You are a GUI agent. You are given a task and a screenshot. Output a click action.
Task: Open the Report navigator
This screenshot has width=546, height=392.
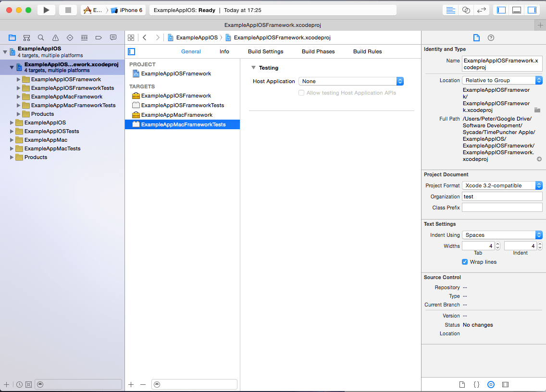(113, 37)
